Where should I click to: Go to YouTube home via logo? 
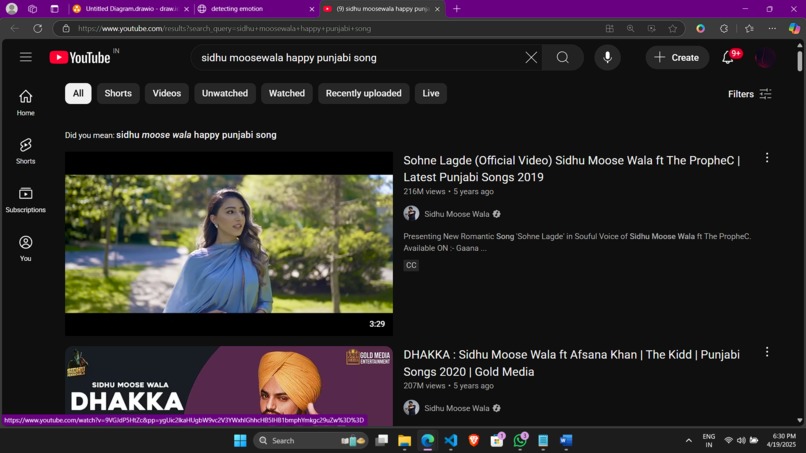coord(80,58)
